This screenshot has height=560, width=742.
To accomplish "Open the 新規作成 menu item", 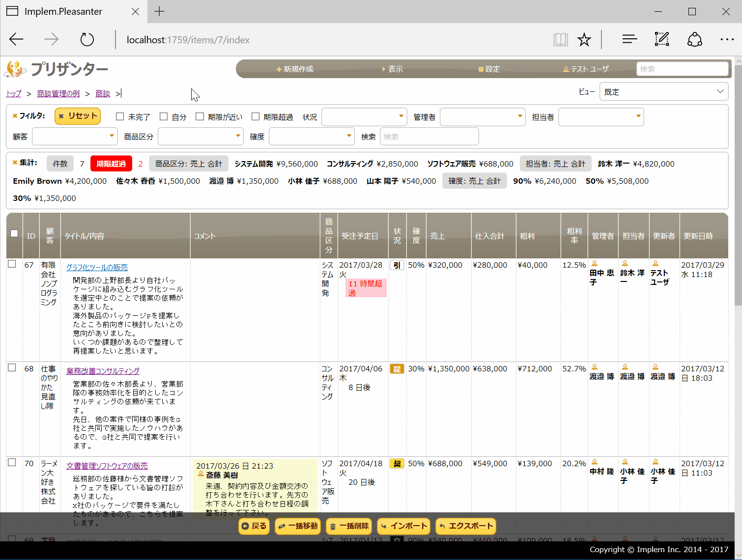I will [x=295, y=69].
